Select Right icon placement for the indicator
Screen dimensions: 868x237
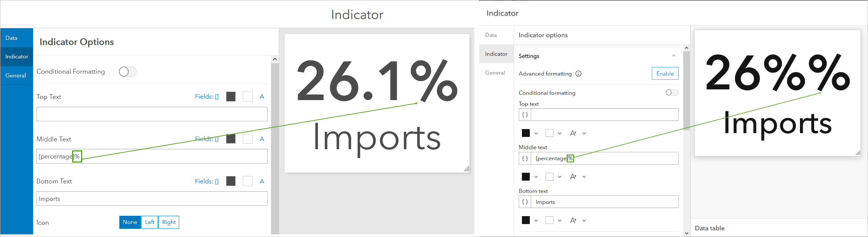point(168,222)
